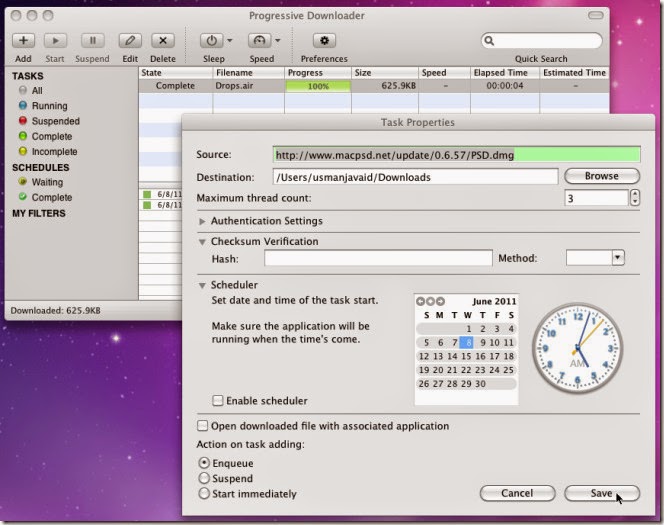The image size is (664, 525).
Task: Select the Start immediately radio option
Action: click(204, 493)
